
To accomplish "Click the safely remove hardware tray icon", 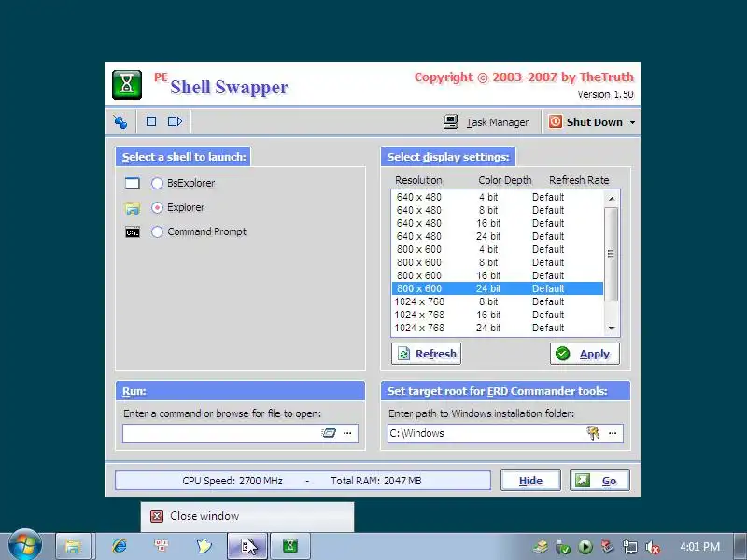I will click(x=563, y=547).
